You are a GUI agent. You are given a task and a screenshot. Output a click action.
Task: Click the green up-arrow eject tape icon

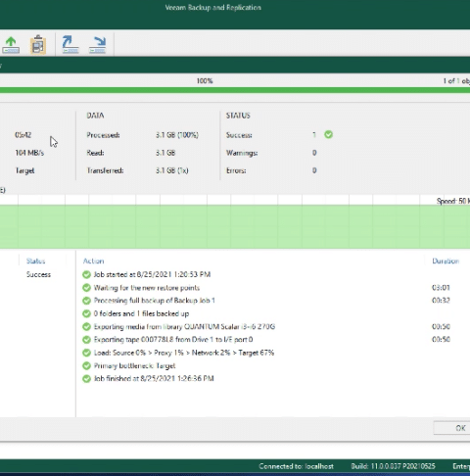pos(11,45)
